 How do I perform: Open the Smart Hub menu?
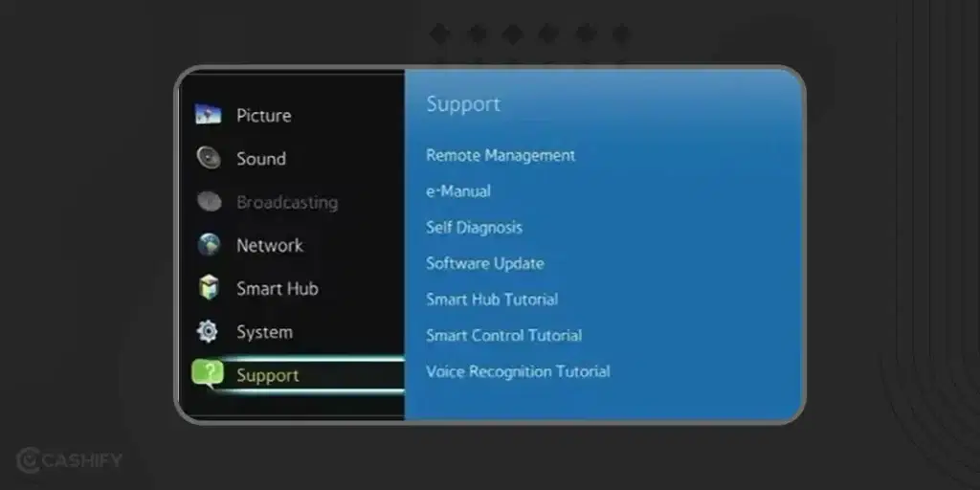click(277, 289)
